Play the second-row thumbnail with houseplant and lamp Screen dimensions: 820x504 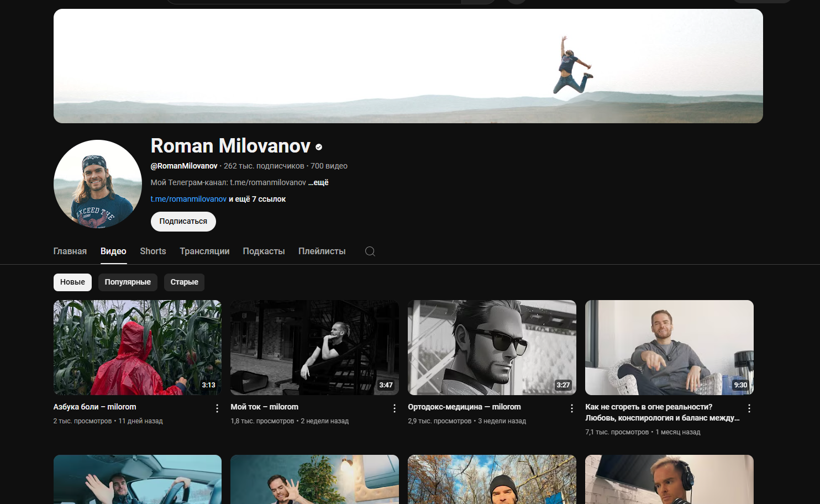[x=314, y=479]
